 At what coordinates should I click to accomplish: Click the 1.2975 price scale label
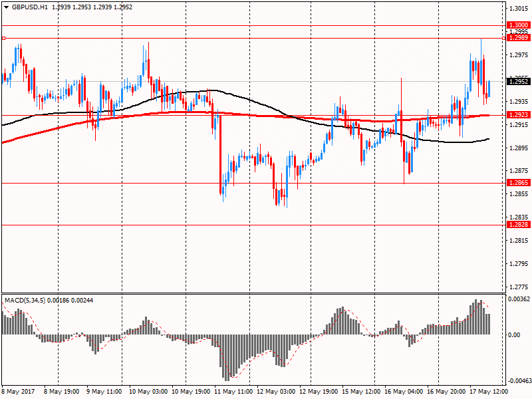(519, 55)
